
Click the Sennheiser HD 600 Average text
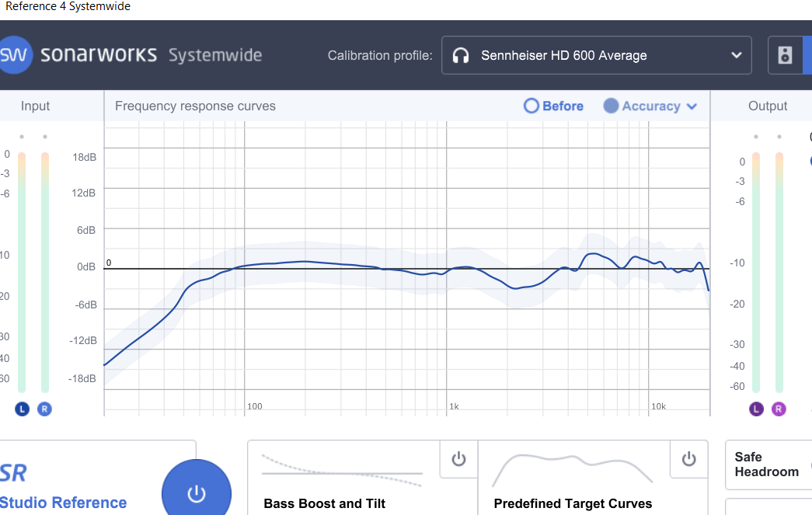pyautogui.click(x=564, y=55)
